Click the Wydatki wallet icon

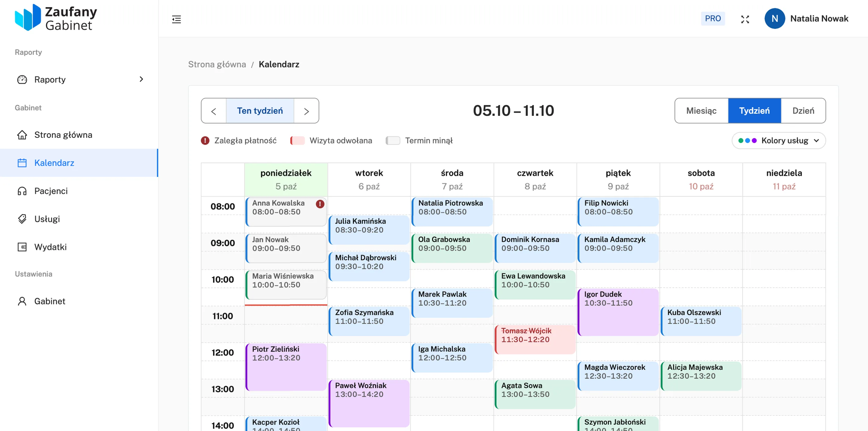click(x=22, y=247)
